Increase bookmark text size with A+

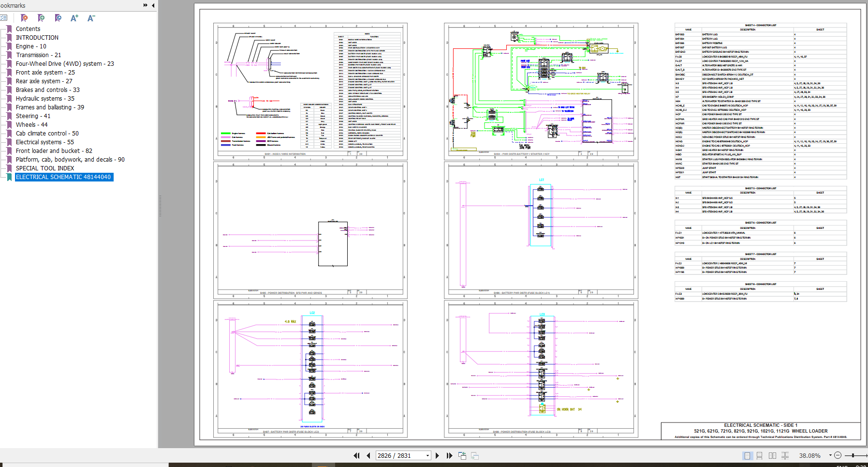coord(74,18)
